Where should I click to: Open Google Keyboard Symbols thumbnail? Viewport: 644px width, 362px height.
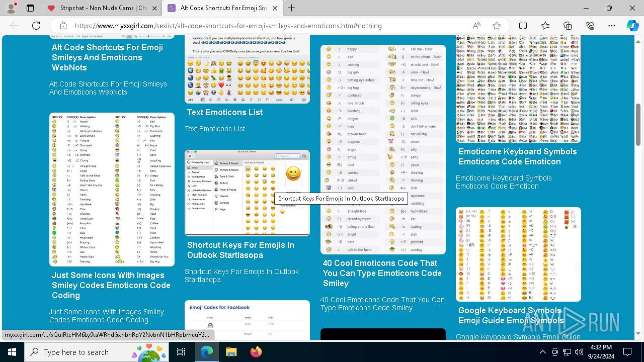[518, 254]
